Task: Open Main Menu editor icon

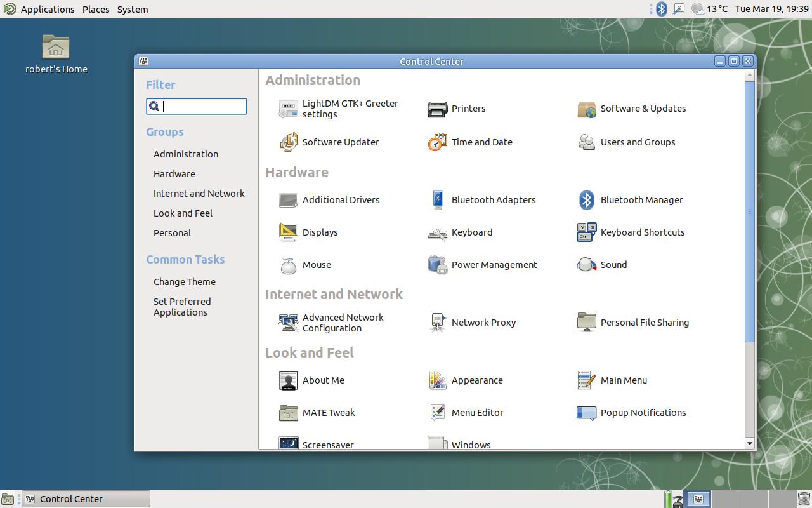Action: (587, 380)
